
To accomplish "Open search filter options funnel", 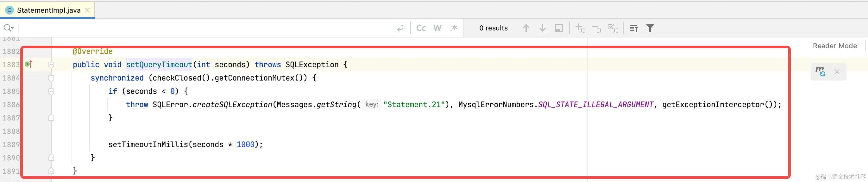I will tap(650, 28).
